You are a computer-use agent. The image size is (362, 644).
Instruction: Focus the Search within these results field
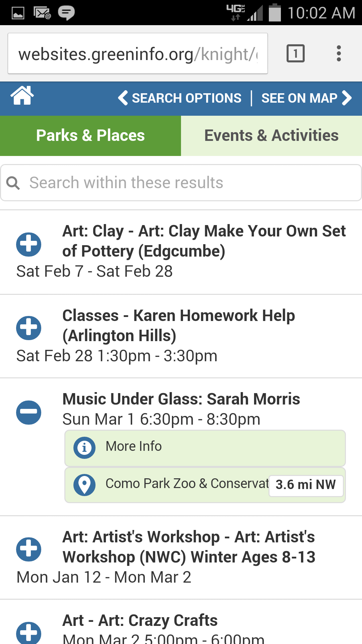click(181, 183)
